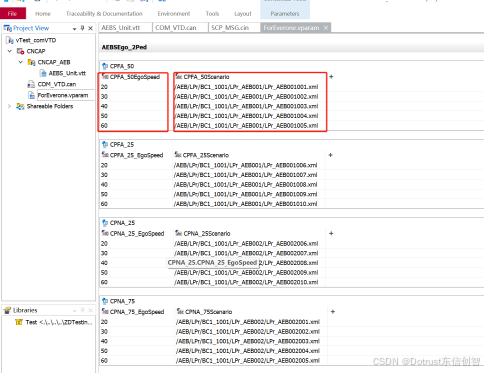Add column to CPNA_75 table
Viewport: 484px width, 373px height.
pos(333,312)
